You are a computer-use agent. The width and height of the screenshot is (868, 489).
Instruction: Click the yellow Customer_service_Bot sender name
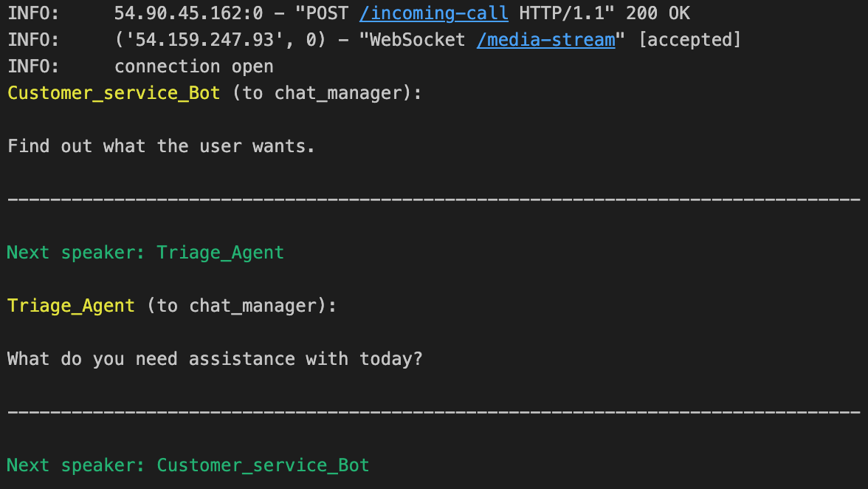pyautogui.click(x=114, y=92)
